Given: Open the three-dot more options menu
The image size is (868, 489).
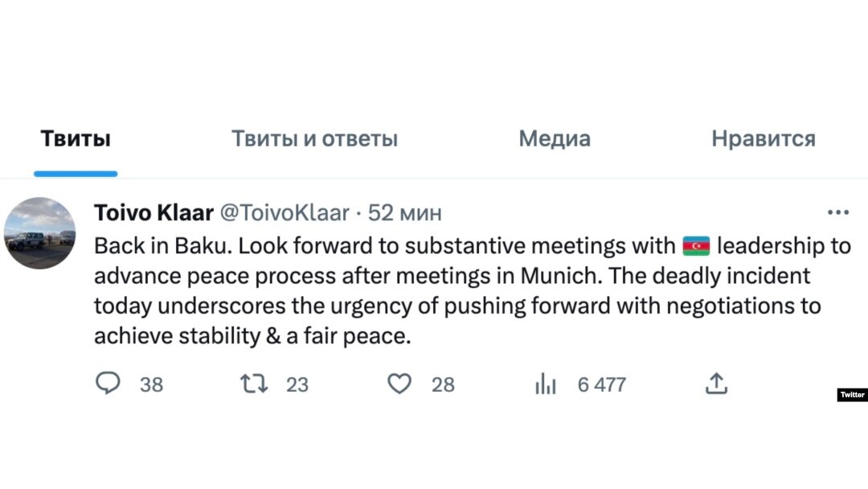Looking at the screenshot, I should [x=837, y=213].
